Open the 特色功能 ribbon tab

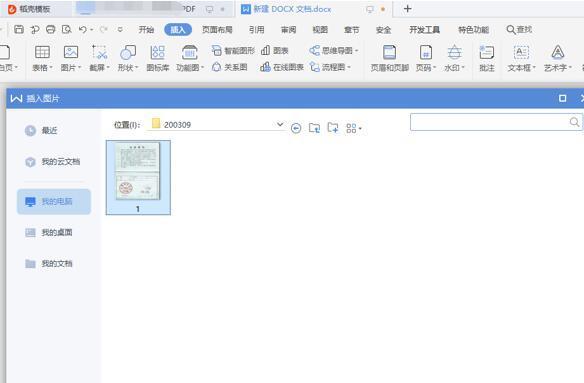[473, 30]
